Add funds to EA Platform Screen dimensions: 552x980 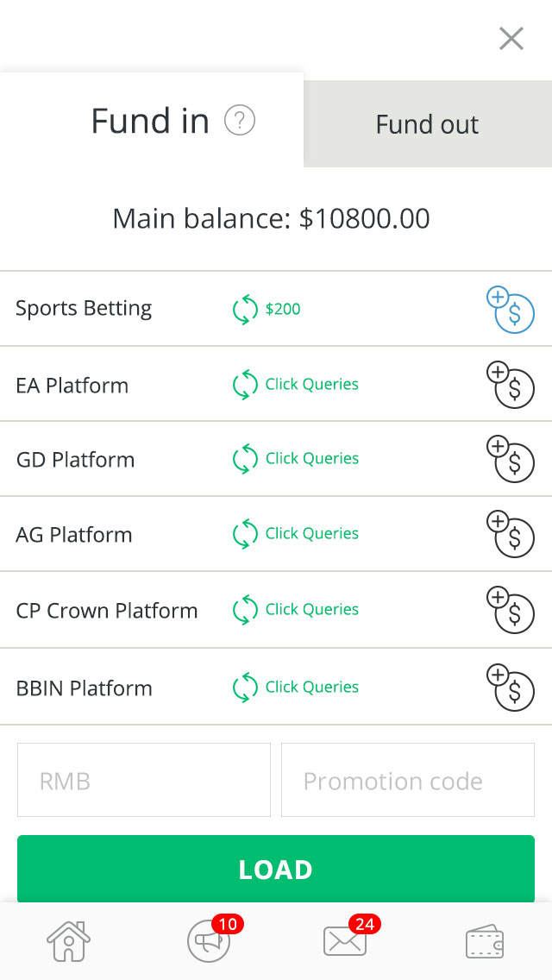[x=511, y=385]
